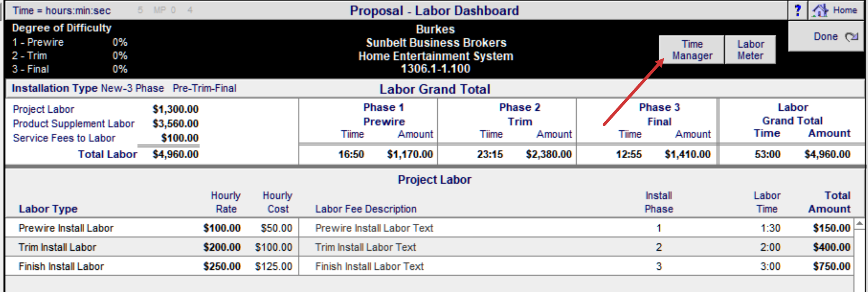Open the Time Manager

pyautogui.click(x=692, y=50)
